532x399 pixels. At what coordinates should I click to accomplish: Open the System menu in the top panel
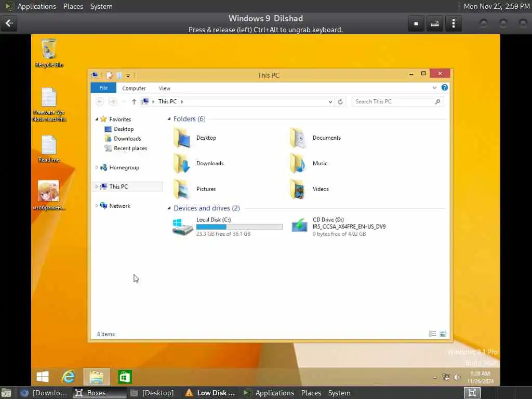pos(101,6)
